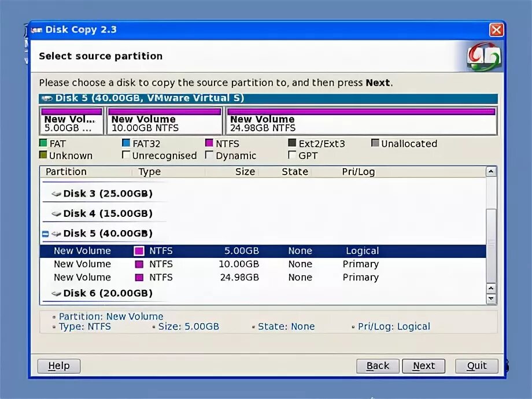532x399 pixels.
Task: Click the Dynamic legend box
Action: point(209,155)
